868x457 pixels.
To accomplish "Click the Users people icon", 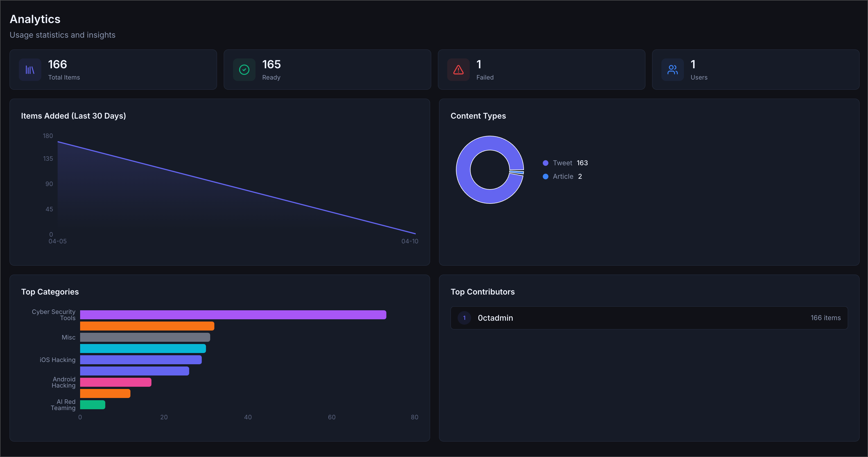I will coord(673,69).
